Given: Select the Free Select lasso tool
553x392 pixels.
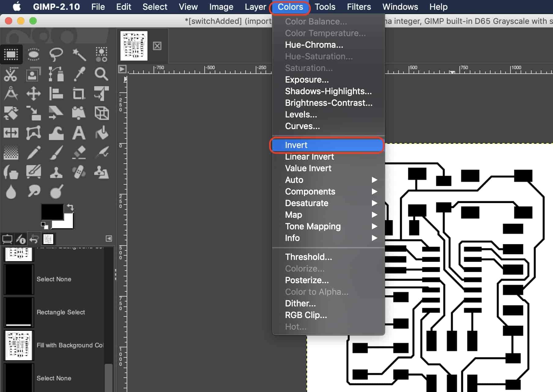Looking at the screenshot, I should point(56,54).
